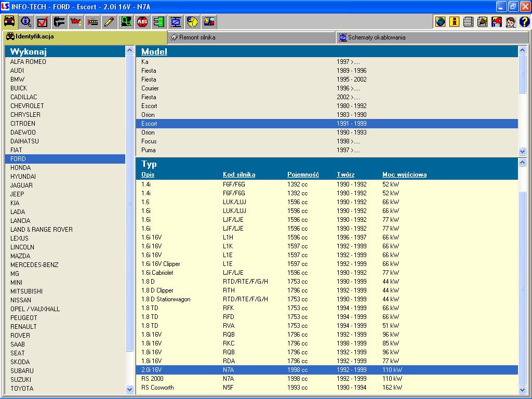532x399 pixels.
Task: Select the yellow pencil toolbar icon
Action: [109, 22]
